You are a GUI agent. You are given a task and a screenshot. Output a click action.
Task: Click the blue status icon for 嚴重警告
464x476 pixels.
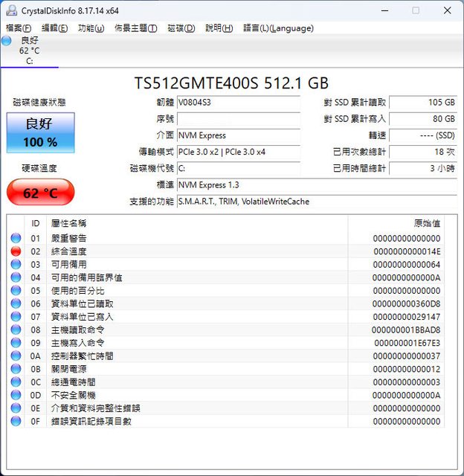(16, 238)
